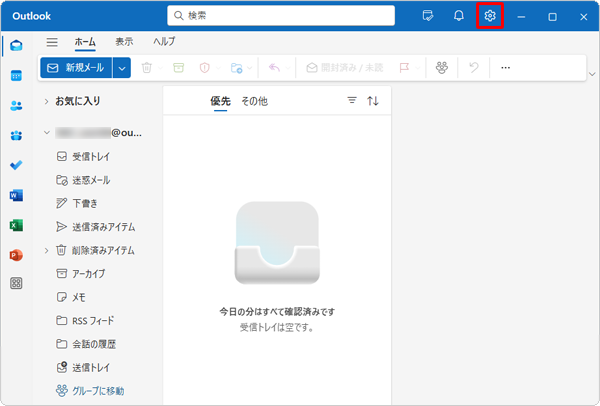Toggle the hamburger navigation pane button
This screenshot has width=600, height=406.
[52, 42]
